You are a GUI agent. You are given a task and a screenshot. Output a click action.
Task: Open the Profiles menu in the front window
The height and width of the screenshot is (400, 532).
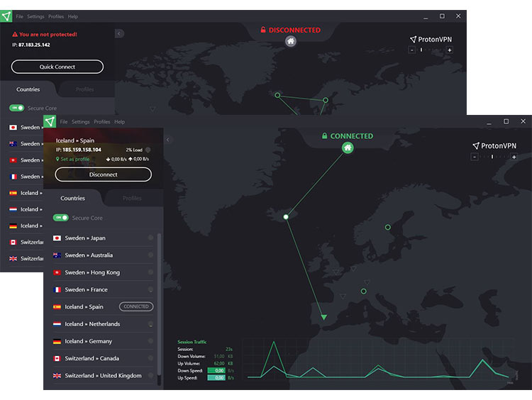coord(101,122)
